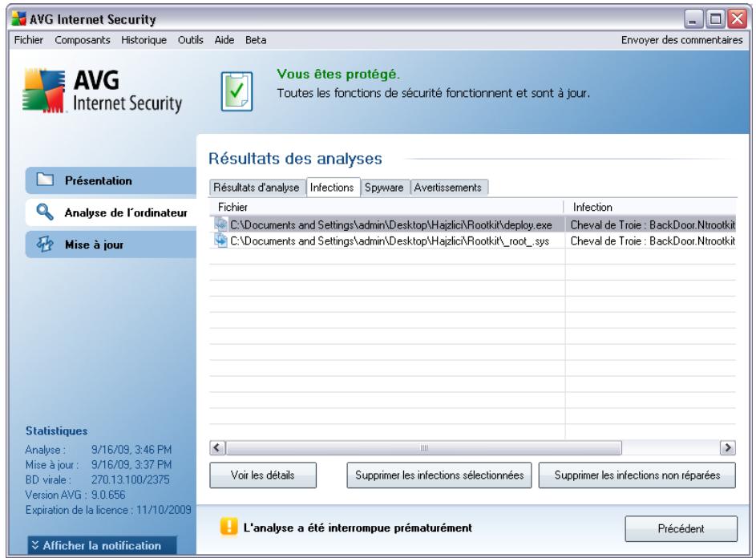
Task: Click BD virale value 270.13.100/2375
Action: pyautogui.click(x=130, y=479)
